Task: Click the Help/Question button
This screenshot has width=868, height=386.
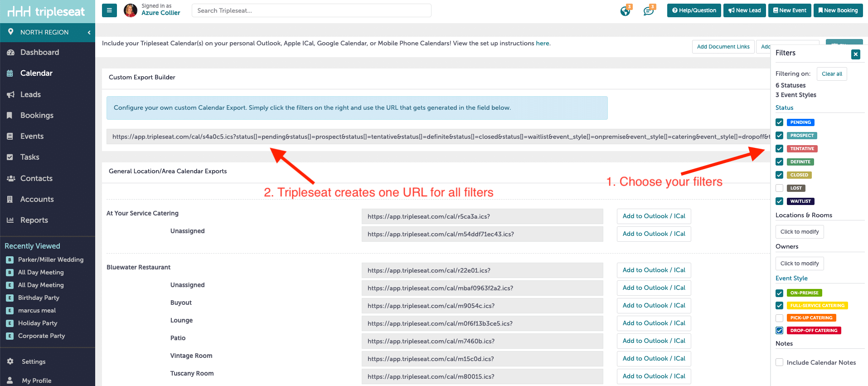Action: (694, 10)
